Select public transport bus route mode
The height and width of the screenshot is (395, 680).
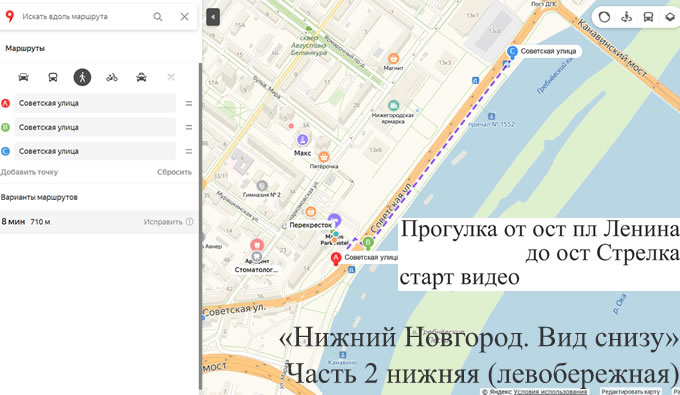(53, 77)
